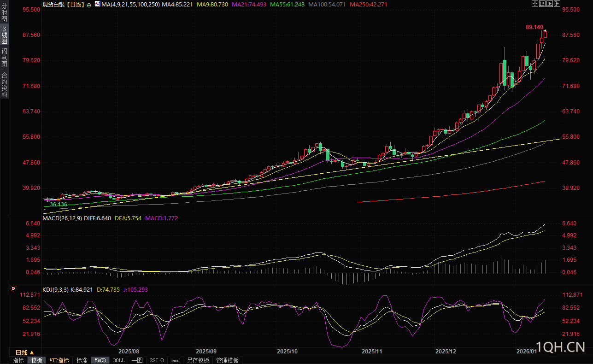593x364 pixels.
Task: Open the 闪电图 view
Action: (x=4, y=58)
